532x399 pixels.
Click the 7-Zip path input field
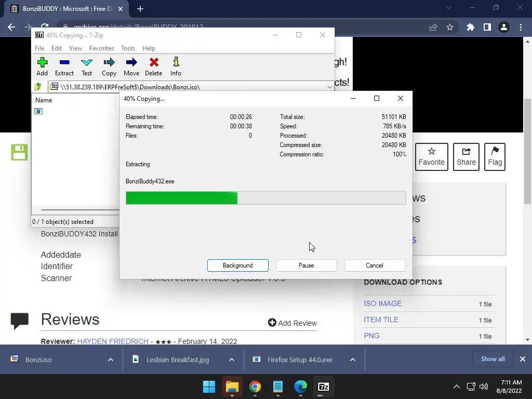tap(191, 87)
